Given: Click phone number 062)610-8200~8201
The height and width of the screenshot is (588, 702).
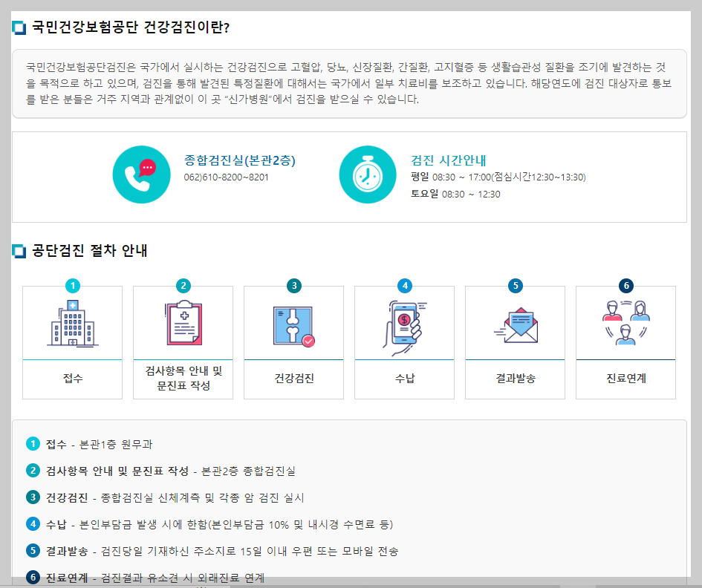Looking at the screenshot, I should click(226, 177).
